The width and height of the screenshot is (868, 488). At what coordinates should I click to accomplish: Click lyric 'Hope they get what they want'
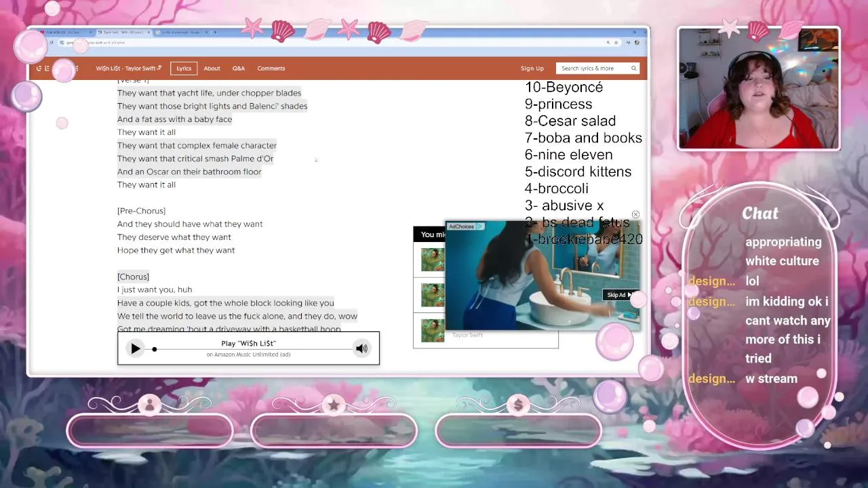[176, 251]
